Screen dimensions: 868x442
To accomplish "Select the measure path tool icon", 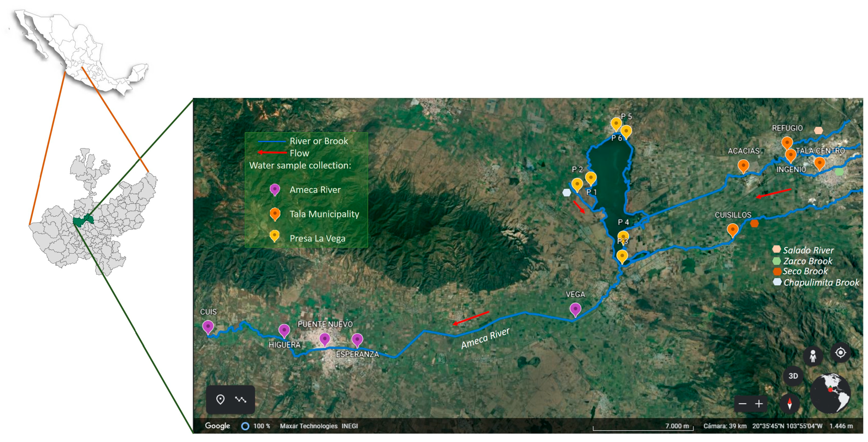I will coord(241,399).
